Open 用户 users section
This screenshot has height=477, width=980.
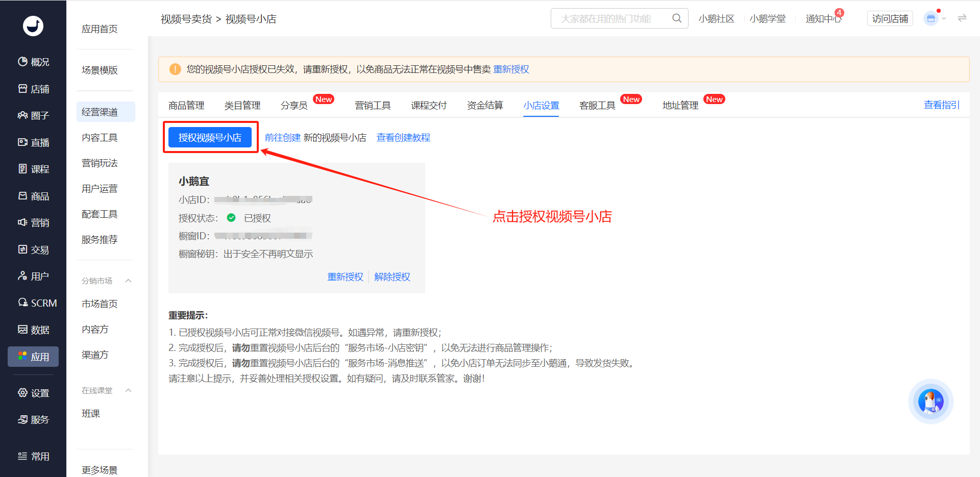pos(33,276)
